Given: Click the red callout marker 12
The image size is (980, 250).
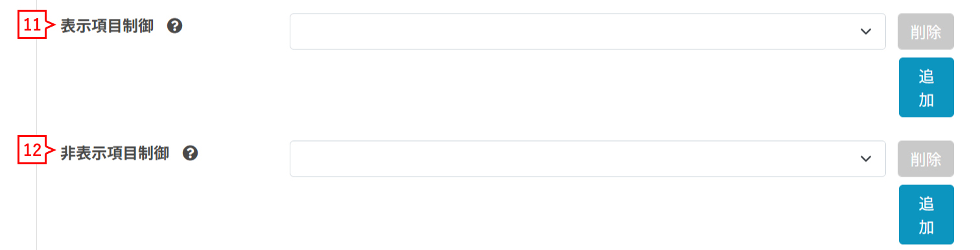Looking at the screenshot, I should [x=32, y=153].
